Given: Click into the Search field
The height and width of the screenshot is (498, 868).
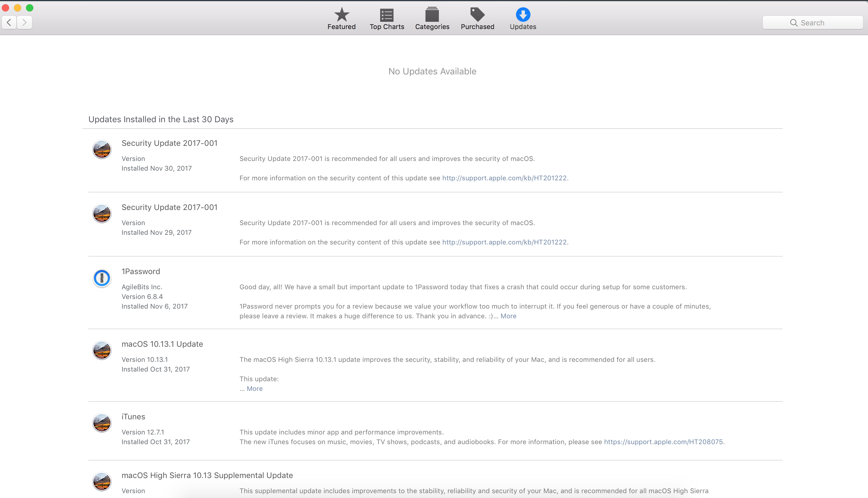Looking at the screenshot, I should pos(813,23).
